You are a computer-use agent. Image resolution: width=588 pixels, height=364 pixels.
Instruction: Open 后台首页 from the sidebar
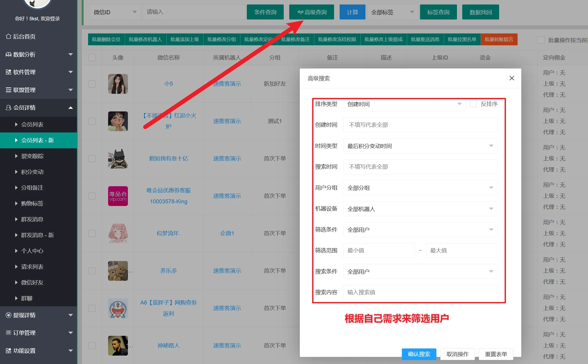[x=38, y=37]
